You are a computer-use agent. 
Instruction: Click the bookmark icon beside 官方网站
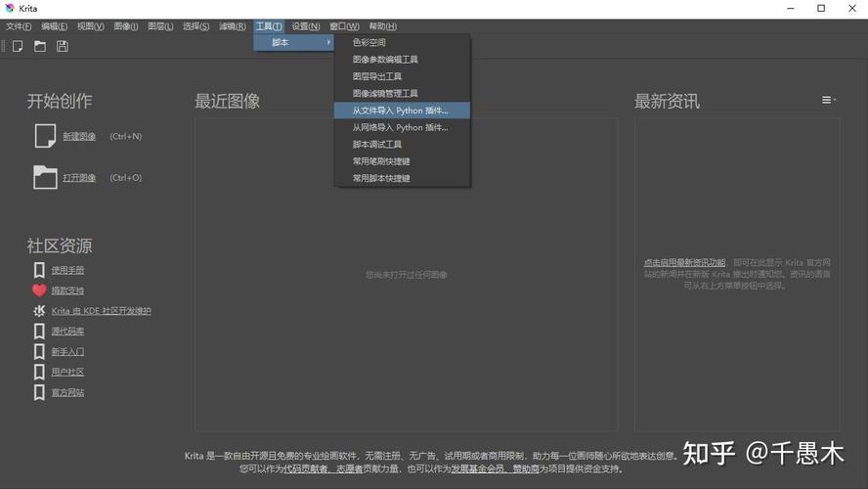39,392
